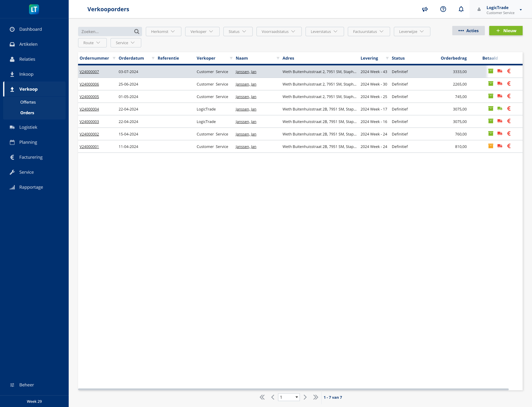Click euro payment icon for order V24000007
This screenshot has width=532, height=407.
[x=509, y=71]
